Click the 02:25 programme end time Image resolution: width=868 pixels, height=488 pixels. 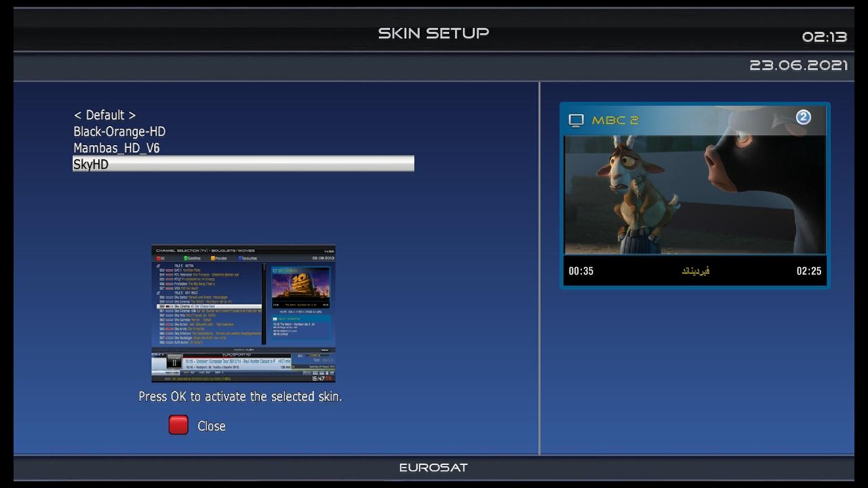[x=809, y=271]
